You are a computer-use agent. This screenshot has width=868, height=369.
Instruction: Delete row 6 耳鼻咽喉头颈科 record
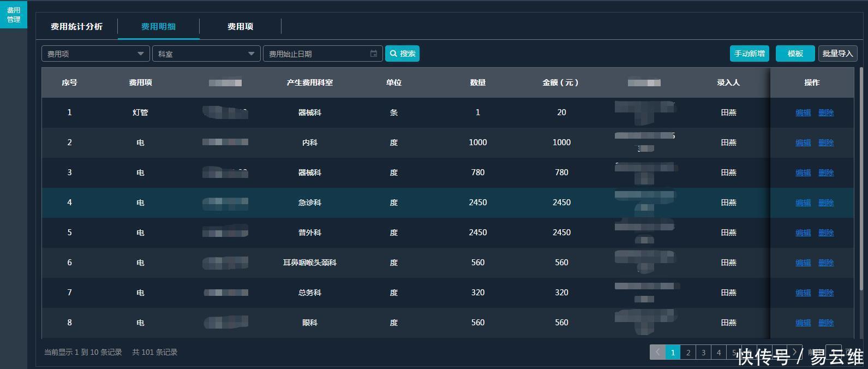coord(826,263)
